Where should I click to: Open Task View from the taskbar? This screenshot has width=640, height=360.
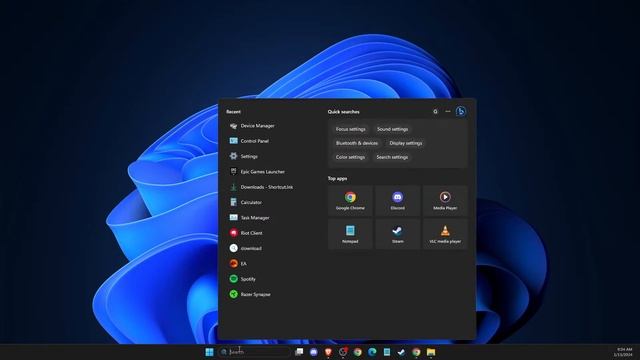tap(299, 352)
